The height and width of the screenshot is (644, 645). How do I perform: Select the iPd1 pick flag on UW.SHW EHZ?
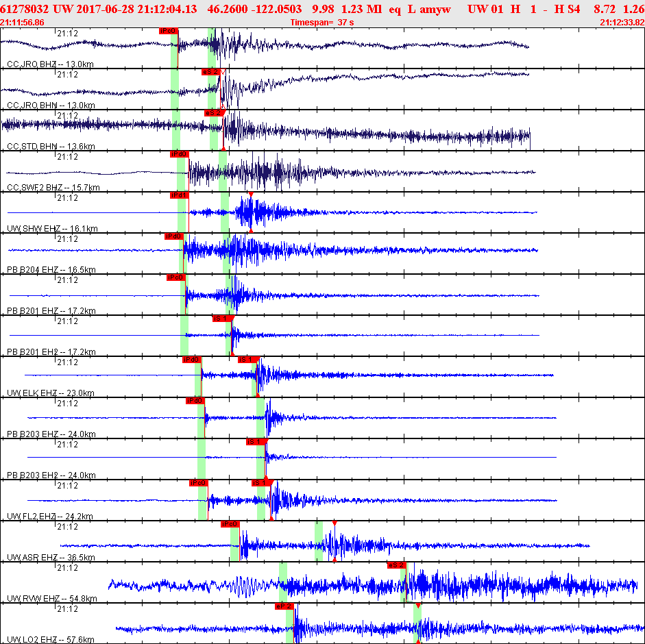pyautogui.click(x=179, y=195)
